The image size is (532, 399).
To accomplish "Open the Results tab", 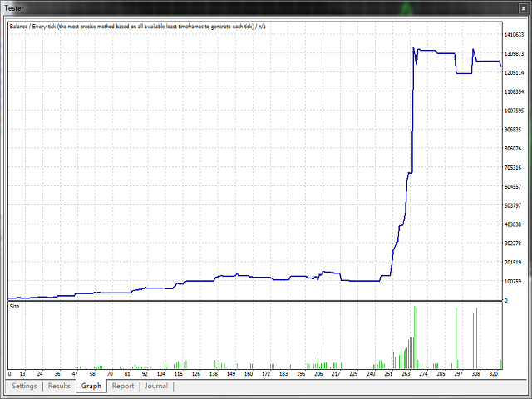I will (59, 386).
